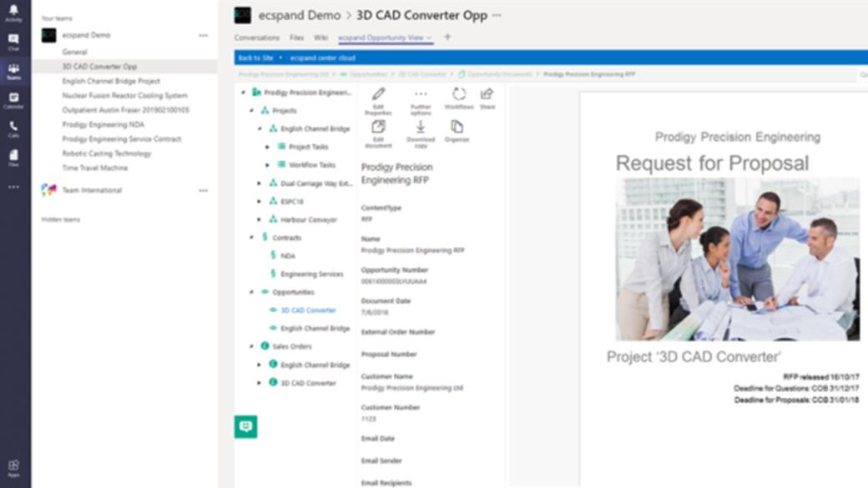Open Files from the left rail
The image size is (868, 488).
pos(13,158)
